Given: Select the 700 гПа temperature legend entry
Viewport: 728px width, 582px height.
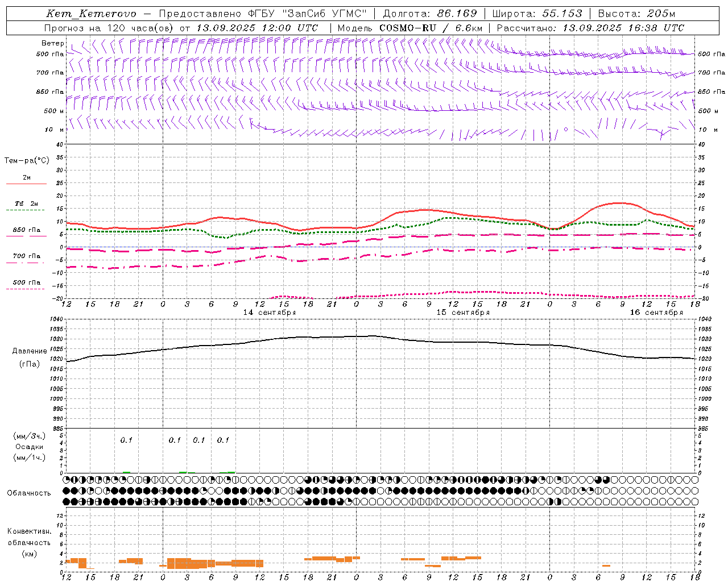Looking at the screenshot, I should (27, 256).
